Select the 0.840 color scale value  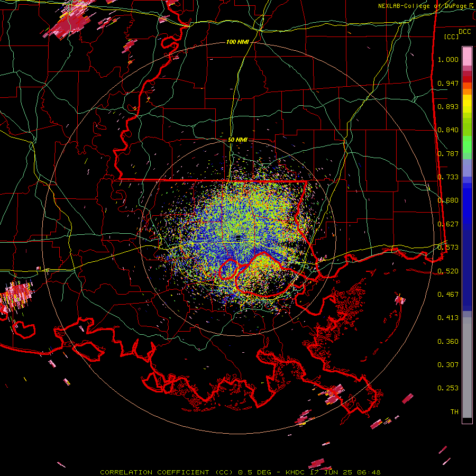click(448, 130)
